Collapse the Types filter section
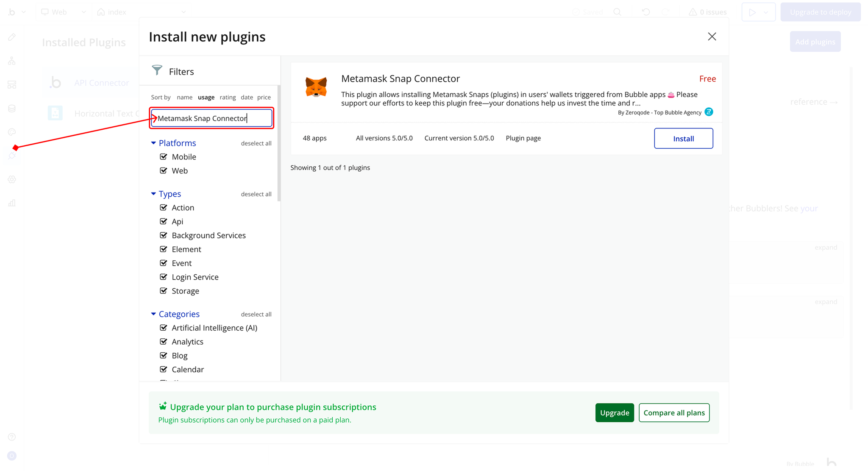This screenshot has width=868, height=471. click(x=153, y=194)
